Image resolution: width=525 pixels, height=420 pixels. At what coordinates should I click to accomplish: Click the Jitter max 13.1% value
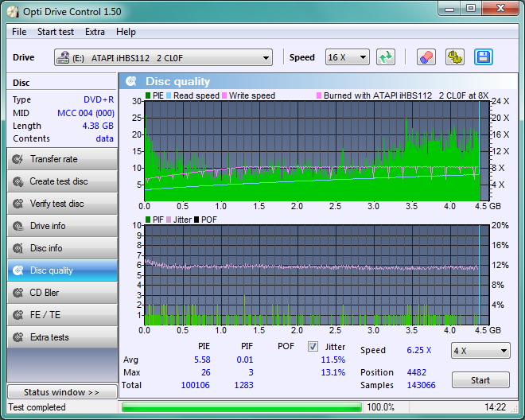tap(333, 372)
